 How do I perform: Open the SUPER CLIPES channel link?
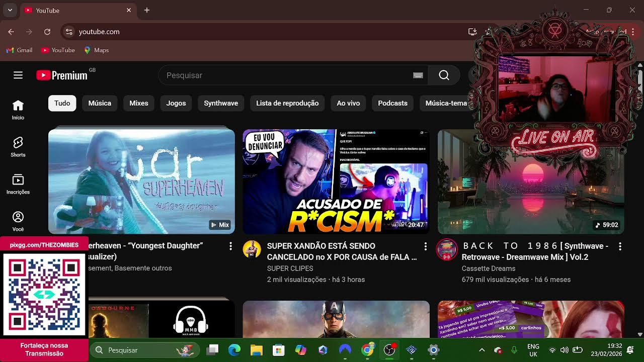[290, 268]
